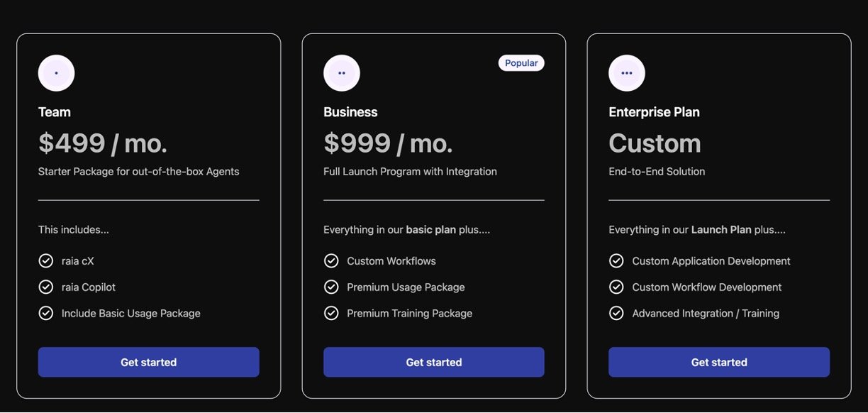This screenshot has width=868, height=413.
Task: Click the Enterprise Plan three-dot icon
Action: point(627,73)
